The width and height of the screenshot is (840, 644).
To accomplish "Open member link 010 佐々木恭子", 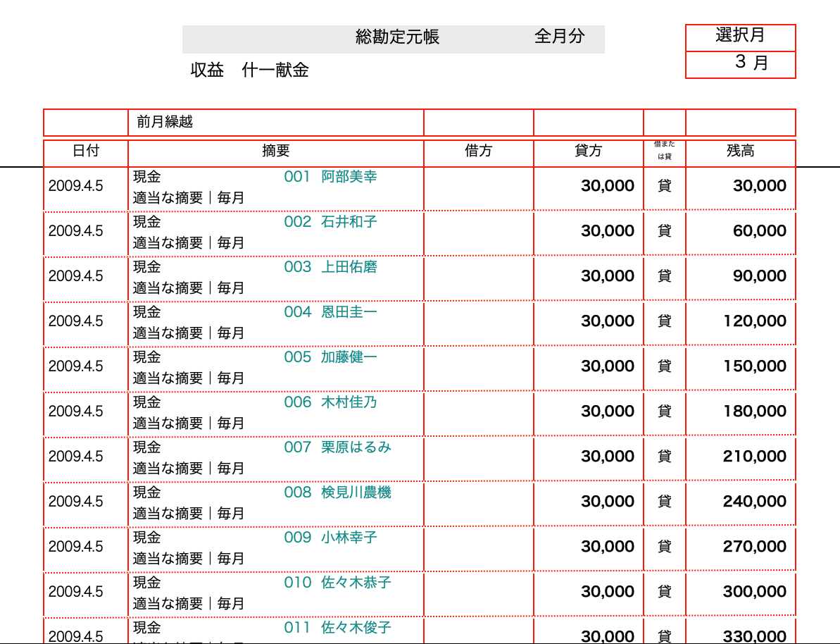I will 337,583.
